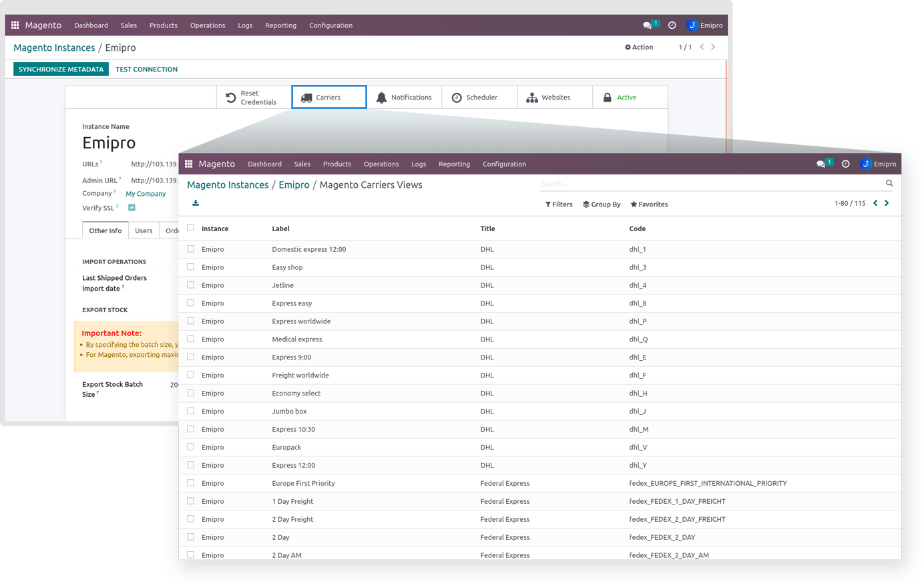Check the Europe First Priority row
The width and height of the screenshot is (924, 586).
tap(191, 482)
